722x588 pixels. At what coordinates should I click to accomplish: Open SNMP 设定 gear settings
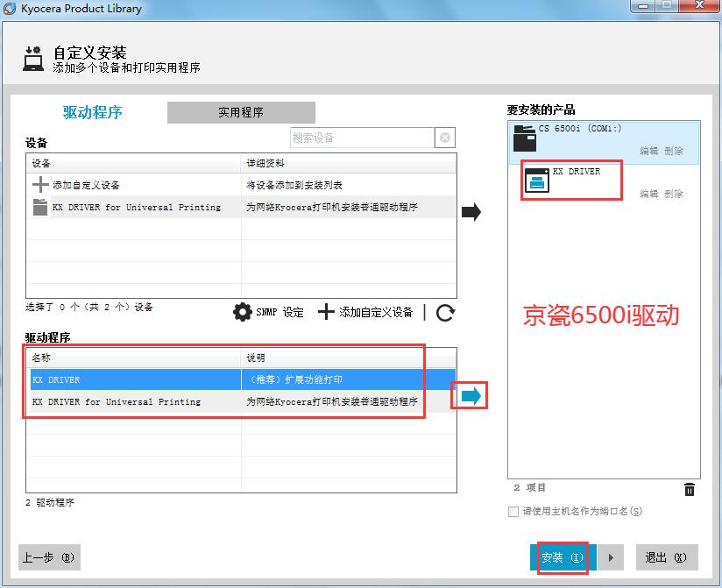tap(268, 312)
